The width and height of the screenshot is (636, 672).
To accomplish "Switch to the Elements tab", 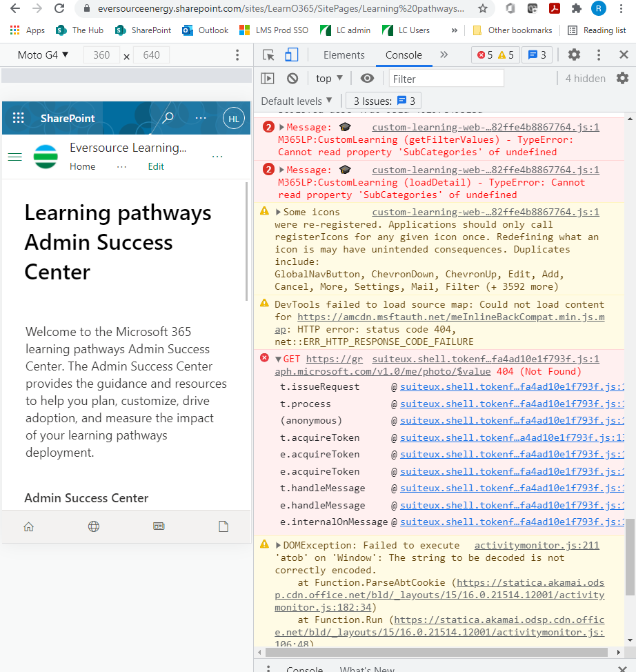I will click(344, 55).
